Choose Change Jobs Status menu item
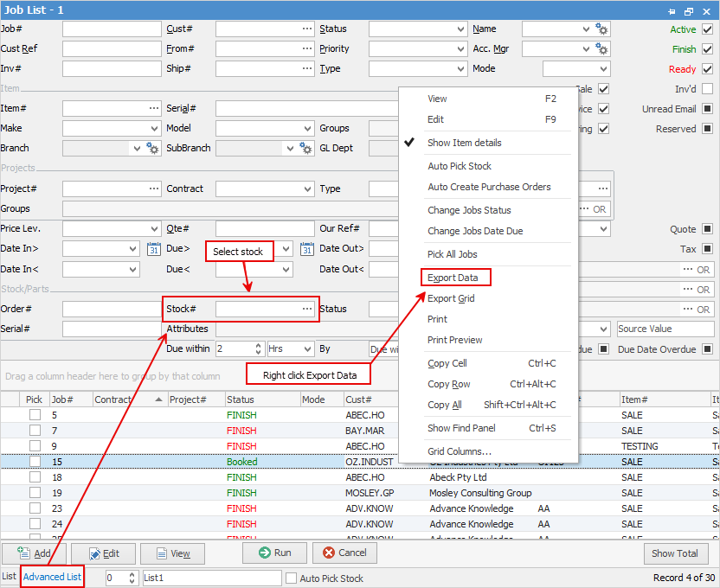 pos(469,210)
